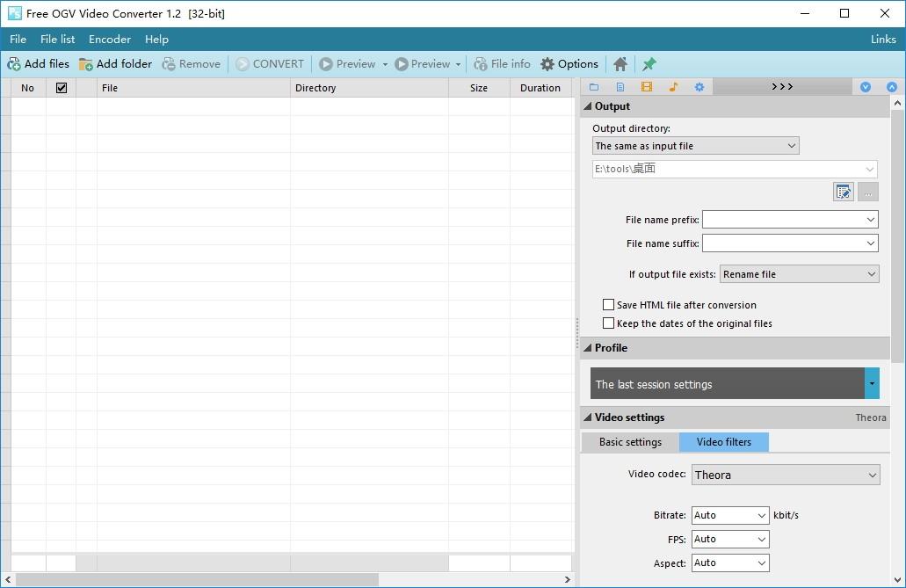
Task: Enable Save HTML file after conversion
Action: pyautogui.click(x=608, y=305)
